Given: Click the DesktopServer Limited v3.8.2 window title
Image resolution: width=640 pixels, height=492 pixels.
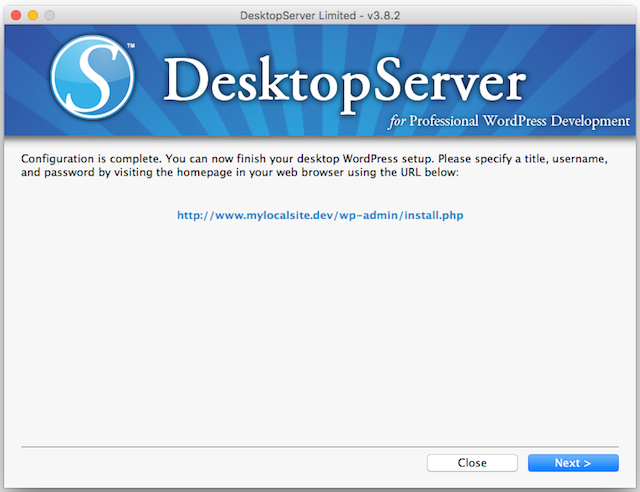Looking at the screenshot, I should tap(320, 16).
